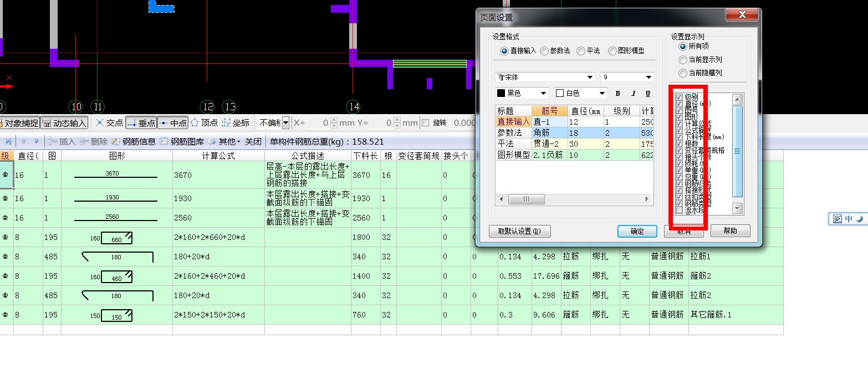The image size is (868, 369).
Task: Click the 取消 cancel button
Action: 684,231
